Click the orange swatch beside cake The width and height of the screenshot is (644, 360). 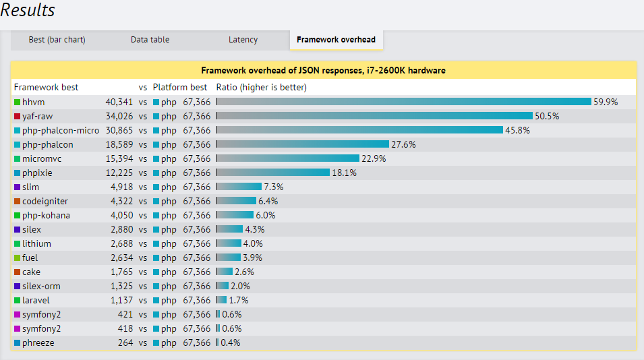(x=17, y=272)
